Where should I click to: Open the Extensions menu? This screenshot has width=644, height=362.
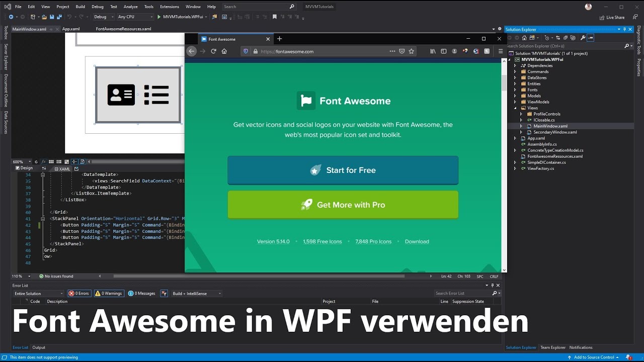[170, 7]
